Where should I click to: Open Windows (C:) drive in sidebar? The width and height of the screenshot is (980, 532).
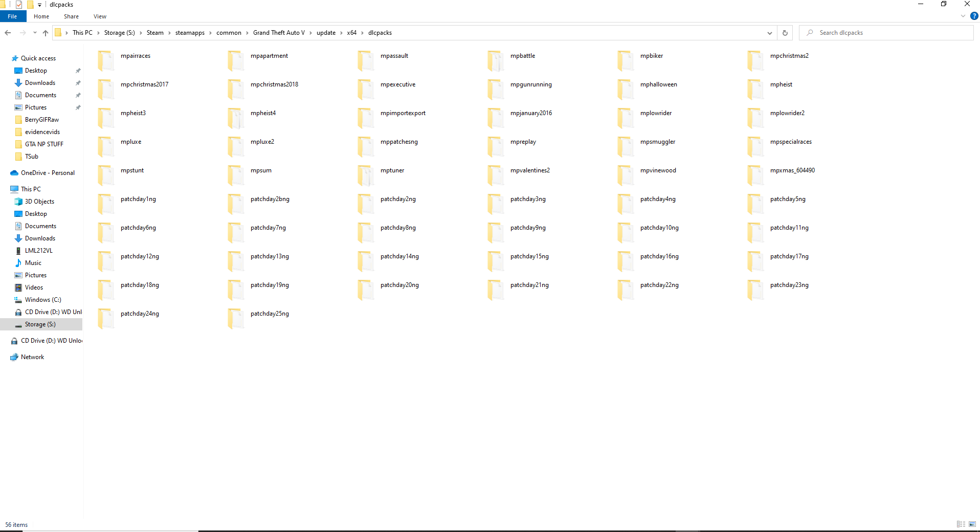pos(43,300)
